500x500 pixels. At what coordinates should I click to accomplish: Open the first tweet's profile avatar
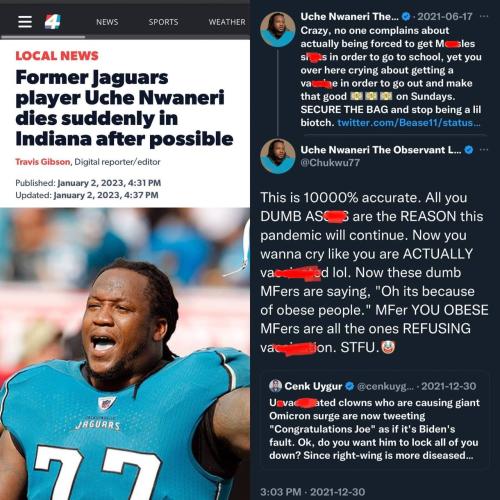coord(278,29)
